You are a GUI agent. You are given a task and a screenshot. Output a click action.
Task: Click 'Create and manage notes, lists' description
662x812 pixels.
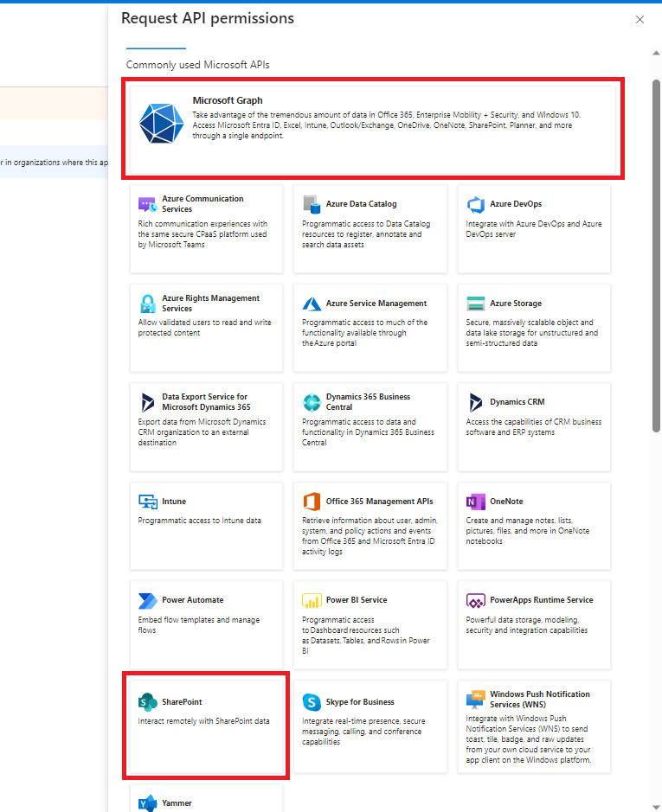[528, 531]
